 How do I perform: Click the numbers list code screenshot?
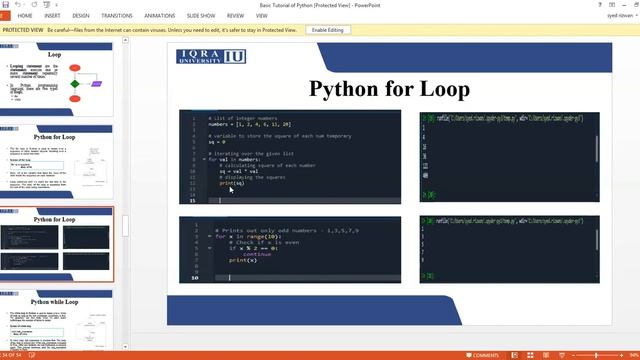(x=290, y=157)
